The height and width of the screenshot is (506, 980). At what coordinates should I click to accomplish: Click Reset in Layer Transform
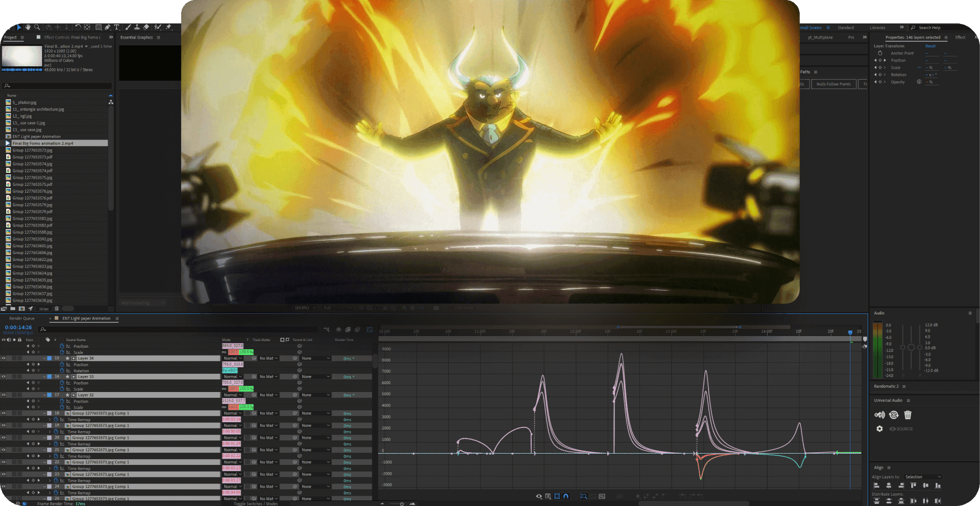[x=930, y=46]
